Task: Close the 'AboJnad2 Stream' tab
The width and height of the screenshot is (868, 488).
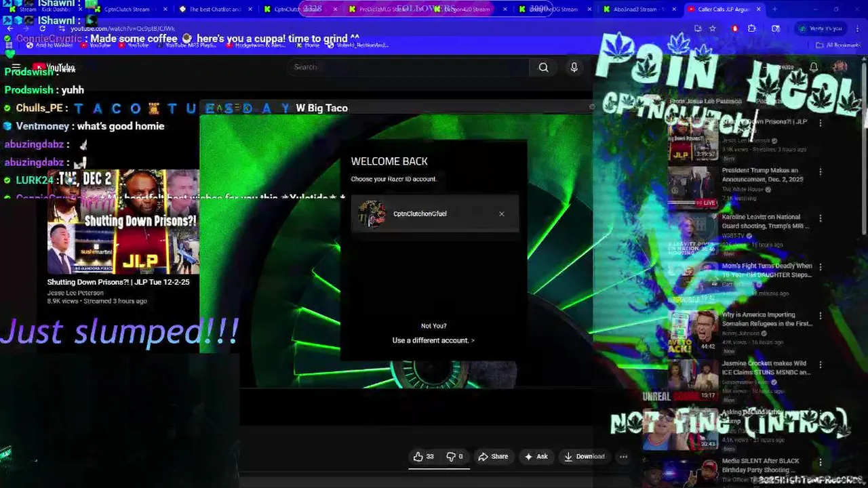Action: click(x=674, y=9)
